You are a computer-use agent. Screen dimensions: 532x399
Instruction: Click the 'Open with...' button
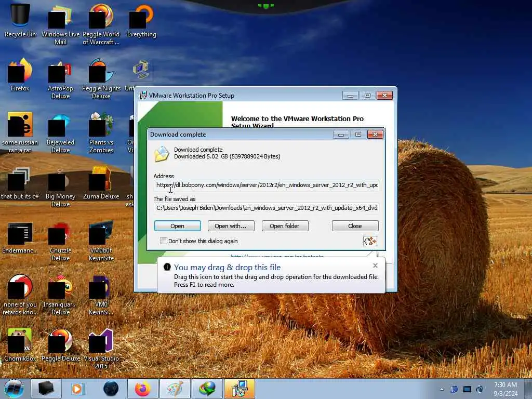tap(231, 226)
